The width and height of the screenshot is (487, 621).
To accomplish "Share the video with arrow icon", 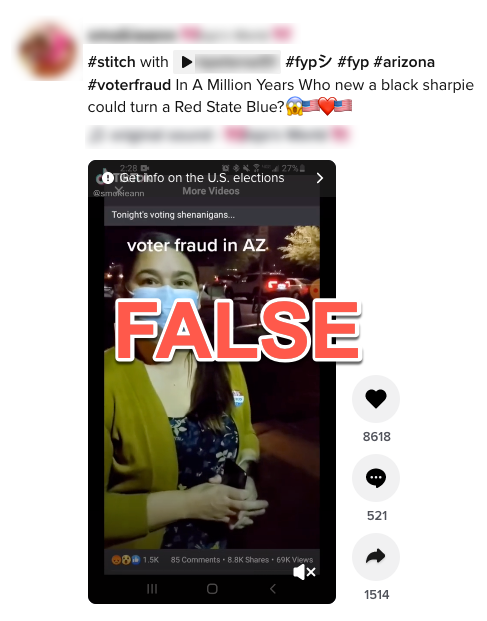I will pyautogui.click(x=376, y=557).
